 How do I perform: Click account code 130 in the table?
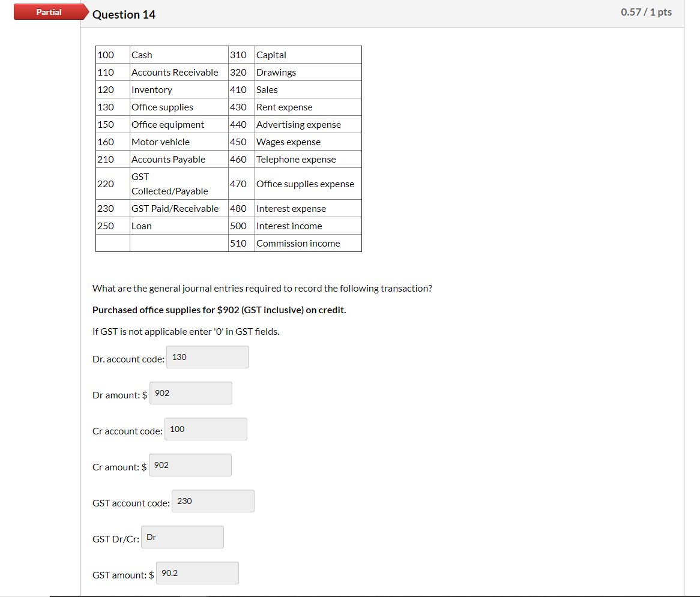point(112,107)
